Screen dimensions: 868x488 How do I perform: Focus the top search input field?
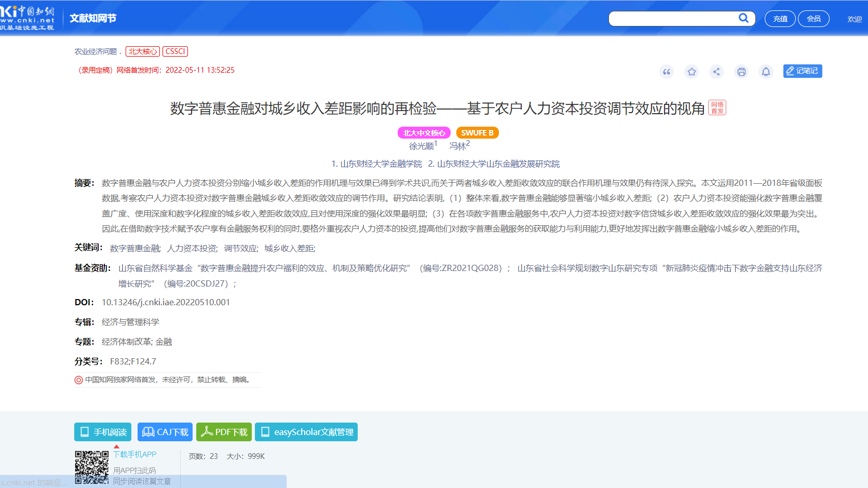point(673,19)
